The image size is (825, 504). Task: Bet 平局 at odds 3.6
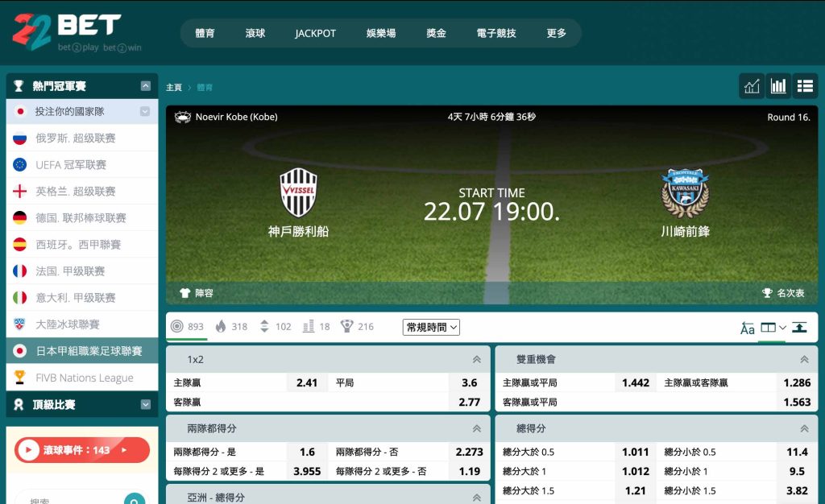(x=470, y=382)
